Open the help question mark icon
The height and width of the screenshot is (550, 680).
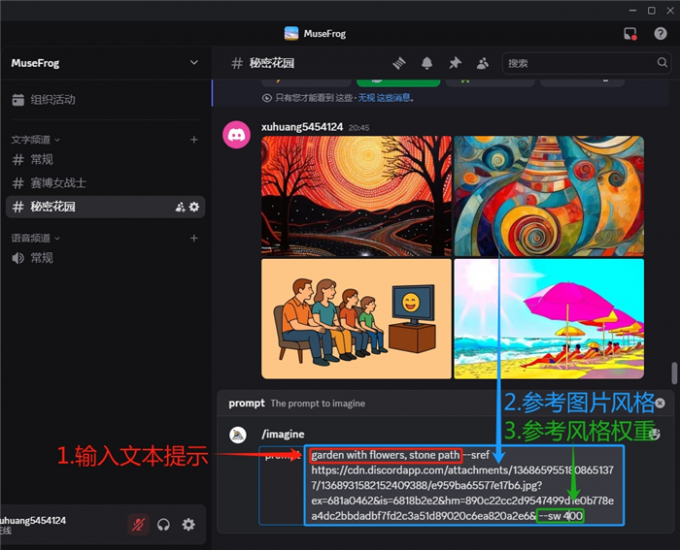(x=660, y=33)
